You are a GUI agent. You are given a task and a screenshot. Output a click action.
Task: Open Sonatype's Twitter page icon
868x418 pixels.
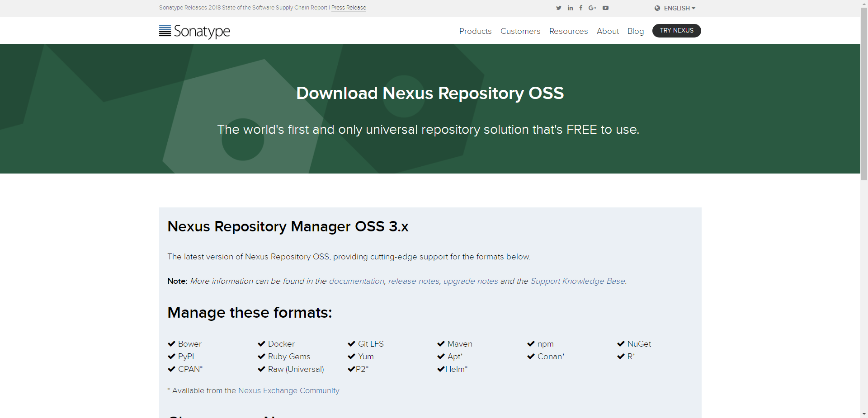point(559,8)
